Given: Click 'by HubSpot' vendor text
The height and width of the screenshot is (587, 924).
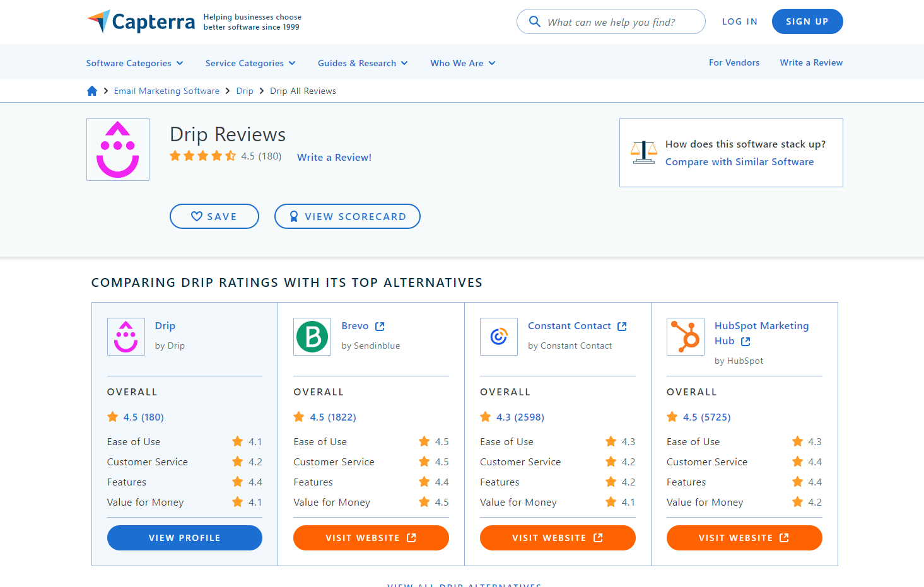Looking at the screenshot, I should (x=739, y=361).
